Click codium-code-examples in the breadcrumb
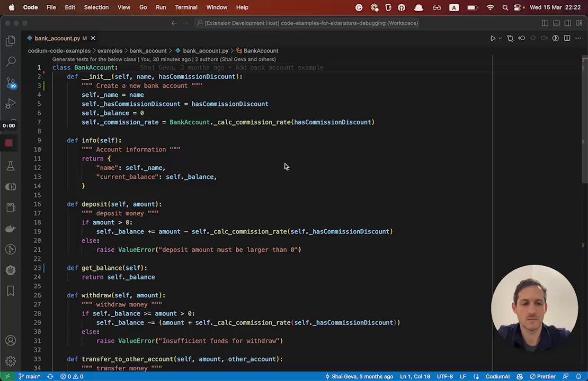Image resolution: width=588 pixels, height=381 pixels. pyautogui.click(x=59, y=51)
